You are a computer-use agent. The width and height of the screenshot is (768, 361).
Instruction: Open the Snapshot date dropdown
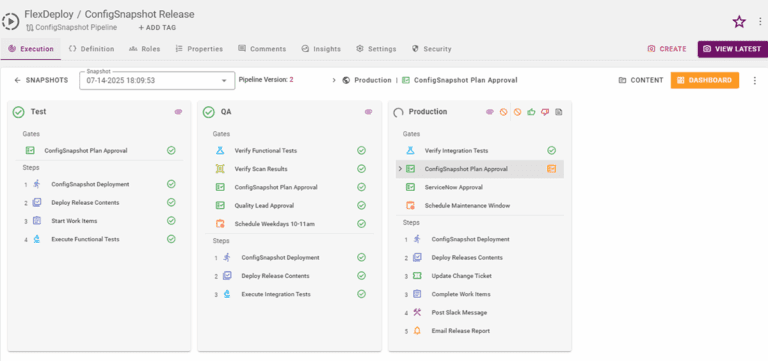[157, 80]
